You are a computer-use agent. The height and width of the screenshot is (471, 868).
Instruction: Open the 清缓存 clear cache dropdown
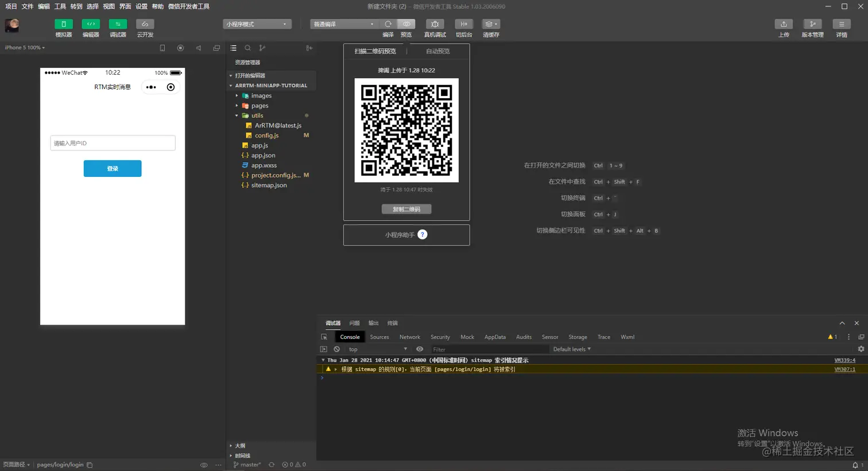point(491,24)
